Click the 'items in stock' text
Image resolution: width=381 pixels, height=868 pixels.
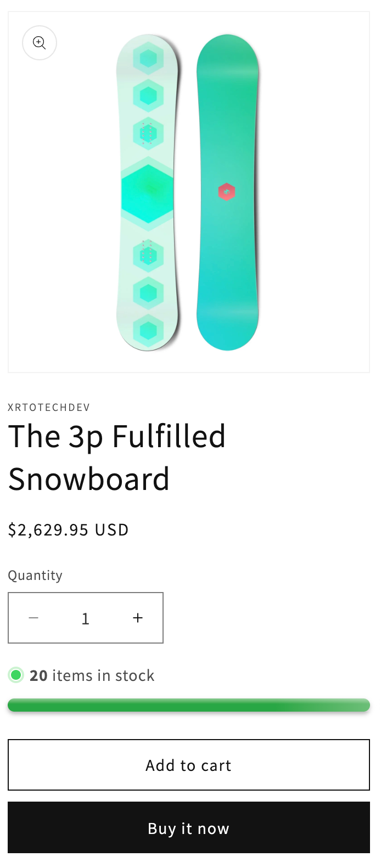103,675
